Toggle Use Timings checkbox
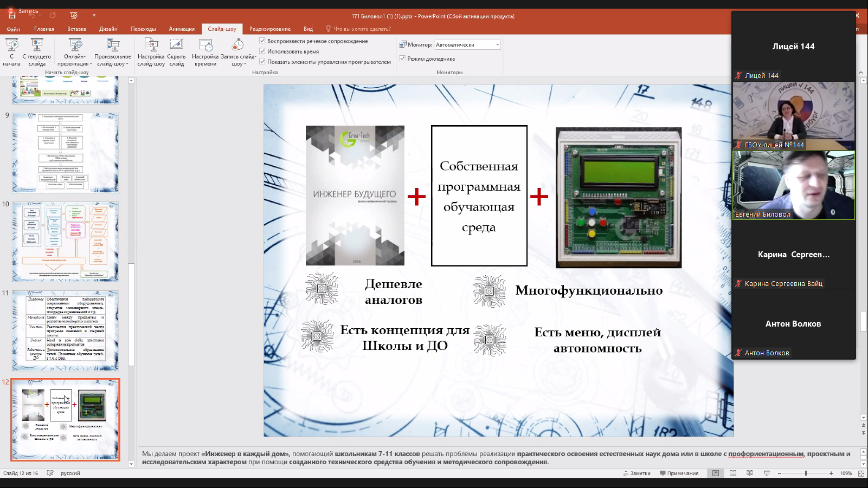The height and width of the screenshot is (488, 868). (x=262, y=51)
